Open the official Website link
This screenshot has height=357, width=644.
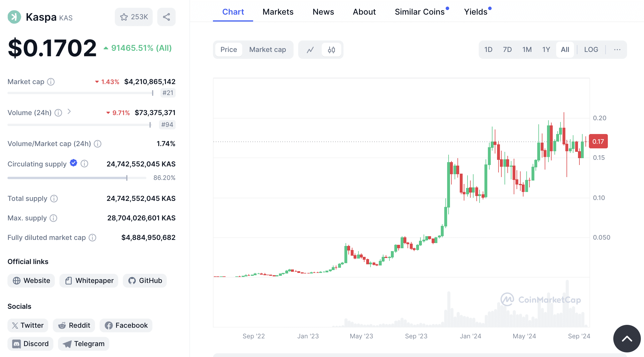pos(31,281)
